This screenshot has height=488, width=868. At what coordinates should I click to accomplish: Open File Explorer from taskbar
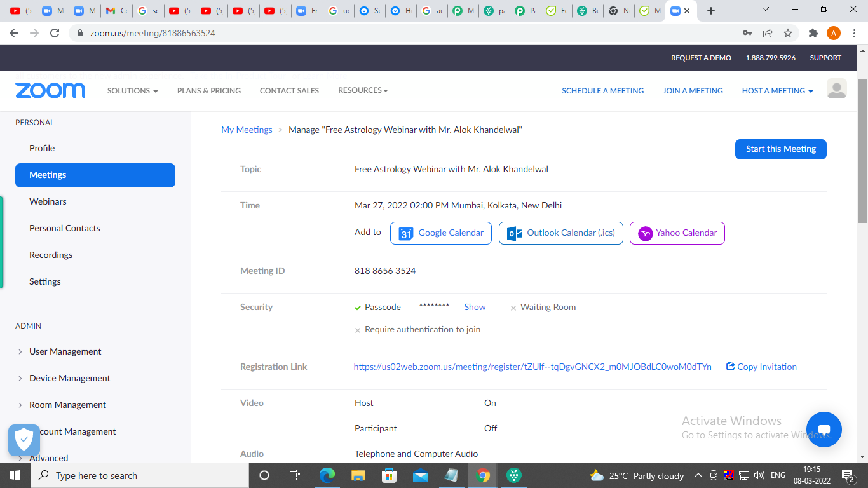(358, 475)
